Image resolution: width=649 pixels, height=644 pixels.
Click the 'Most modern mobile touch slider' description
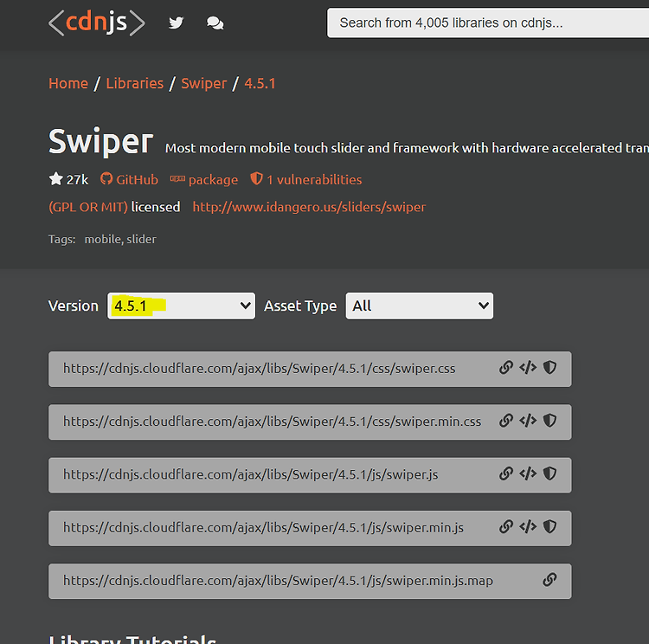click(x=407, y=148)
